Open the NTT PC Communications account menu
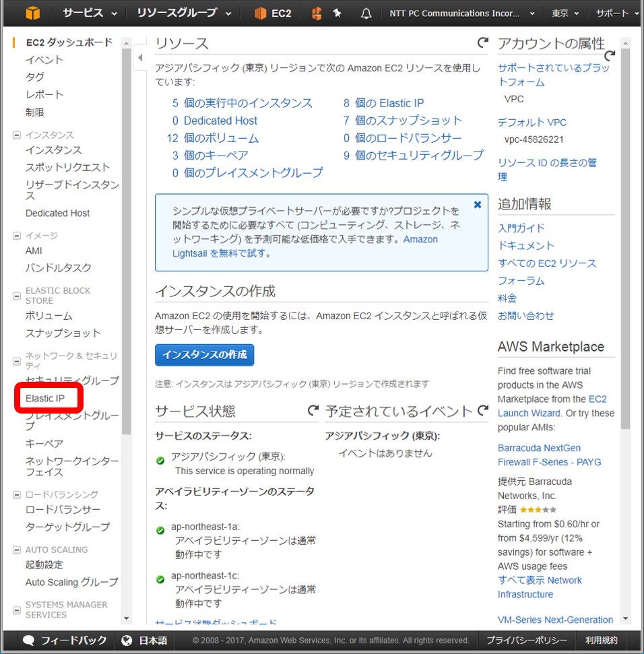Viewport: 644px width, 654px height. coord(461,13)
